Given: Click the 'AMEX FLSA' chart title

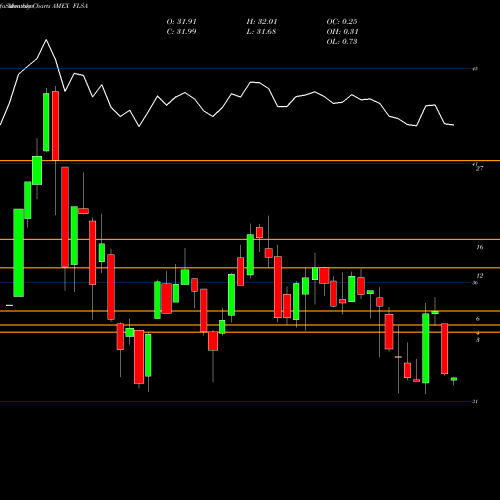Looking at the screenshot, I should pos(70,6).
